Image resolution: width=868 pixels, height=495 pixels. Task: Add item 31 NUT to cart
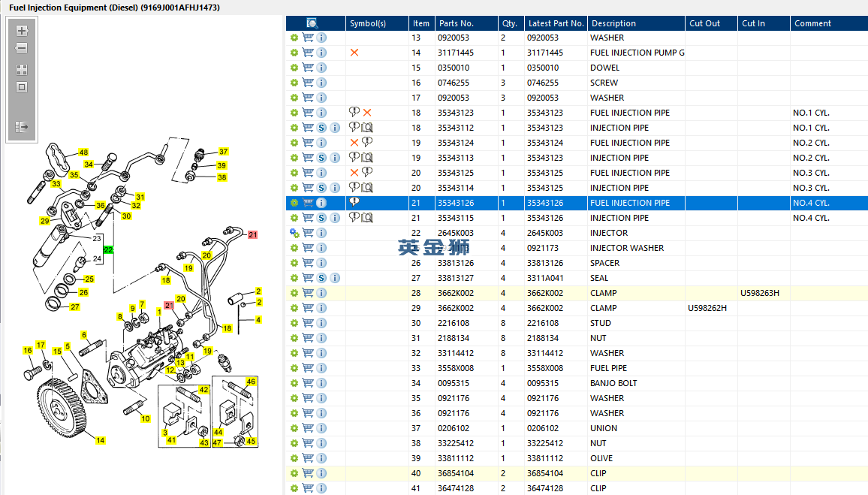[x=308, y=338]
